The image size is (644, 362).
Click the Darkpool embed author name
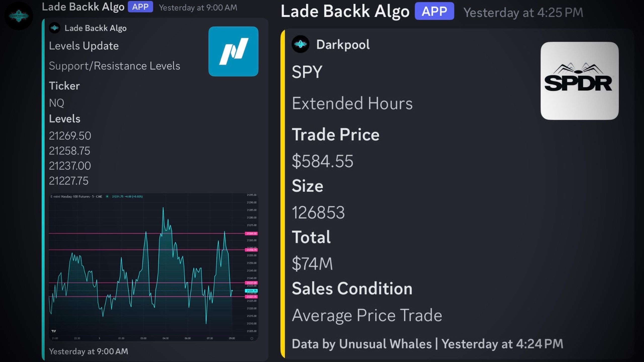pos(343,44)
